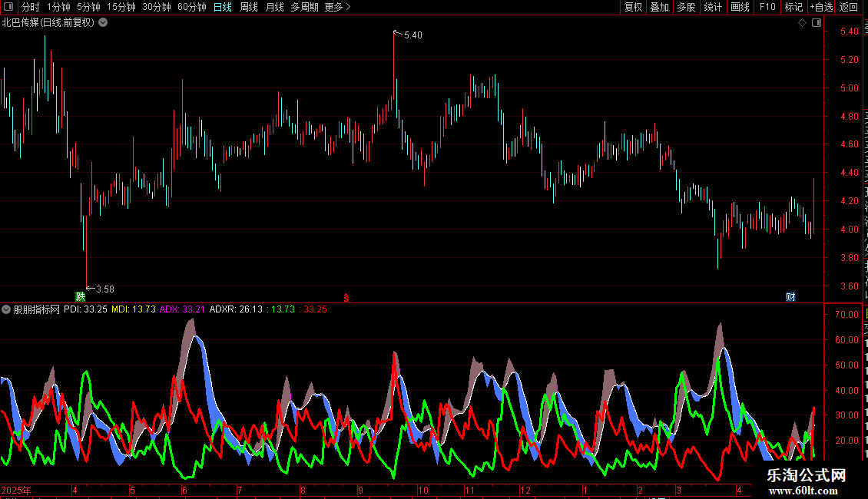Open the 多股 multi-stock view
This screenshot has height=499, width=868.
coord(686,7)
